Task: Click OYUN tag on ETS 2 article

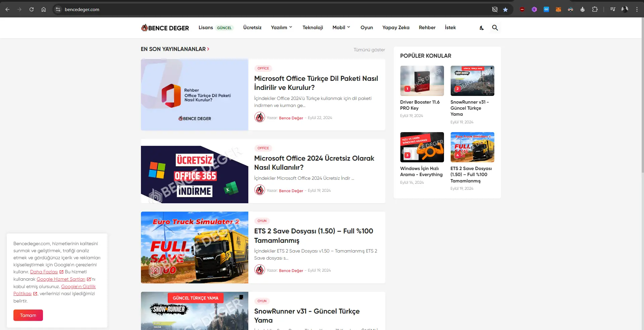Action: coord(262,221)
